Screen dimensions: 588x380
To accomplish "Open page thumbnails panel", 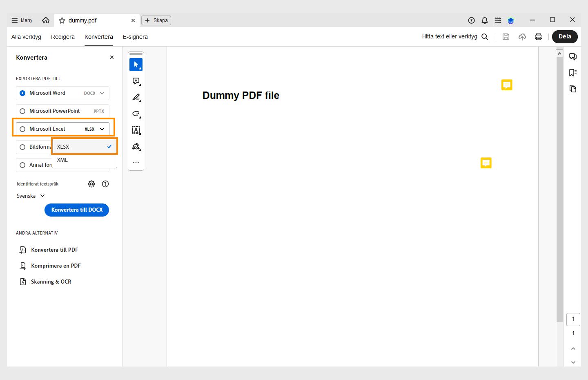I will (572, 88).
